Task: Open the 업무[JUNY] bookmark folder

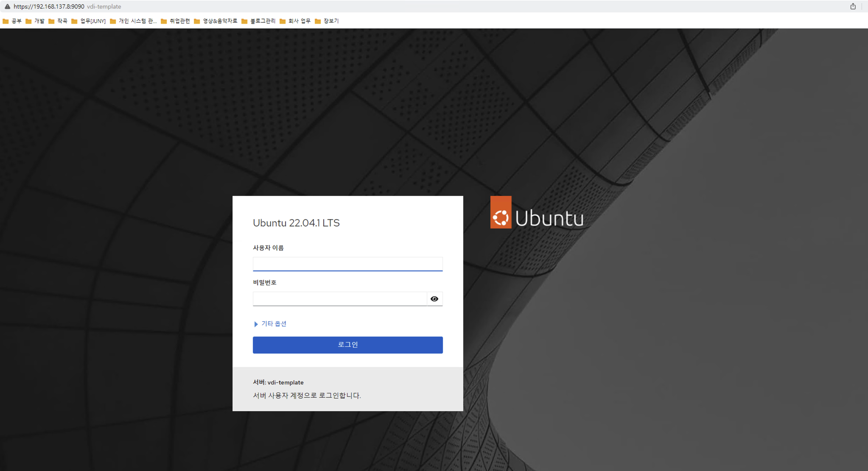Action: (x=89, y=21)
